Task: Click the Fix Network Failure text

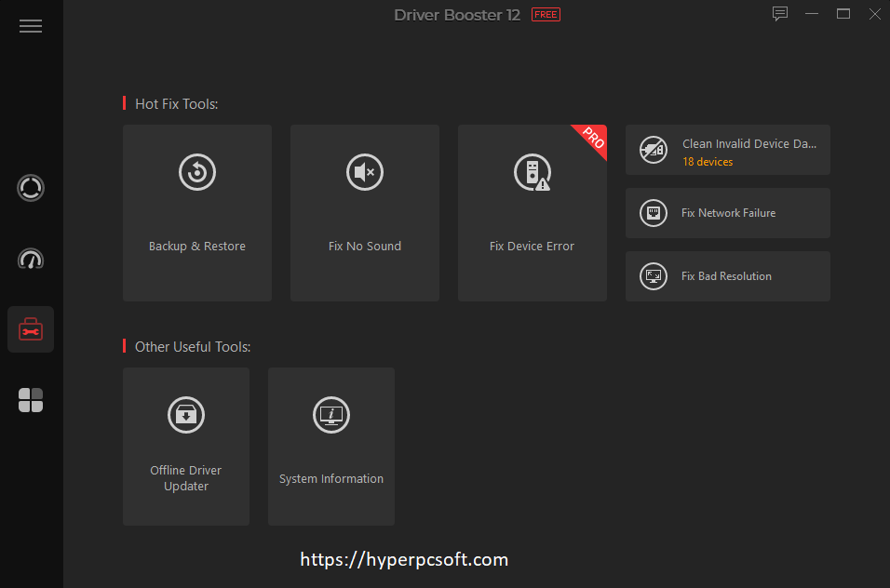Action: coord(728,213)
